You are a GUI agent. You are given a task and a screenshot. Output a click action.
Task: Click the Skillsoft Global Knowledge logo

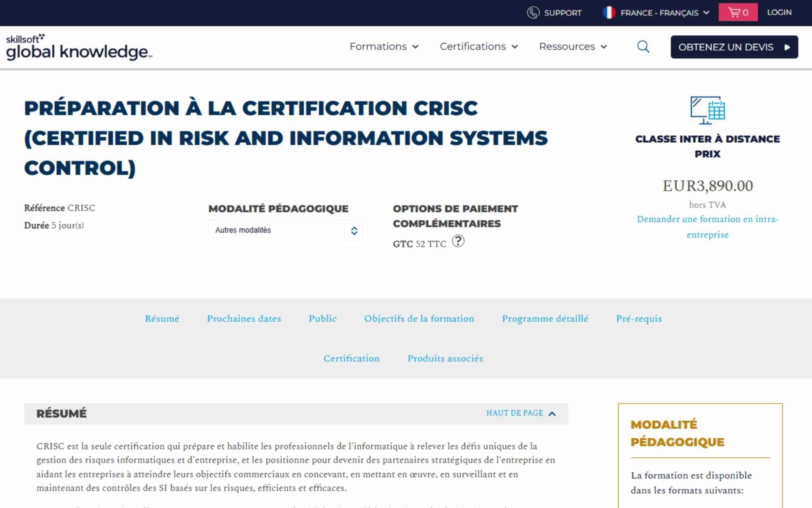79,47
